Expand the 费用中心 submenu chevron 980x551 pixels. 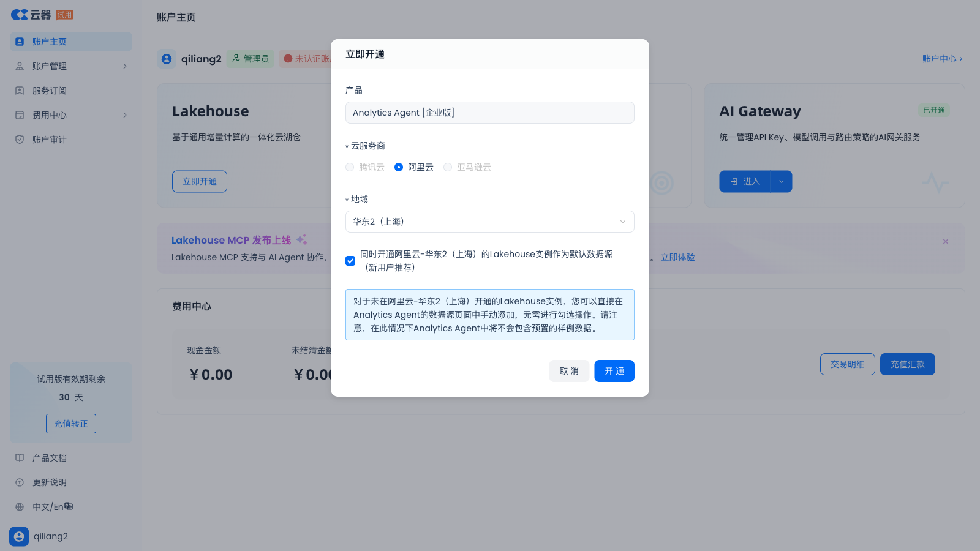[125, 115]
